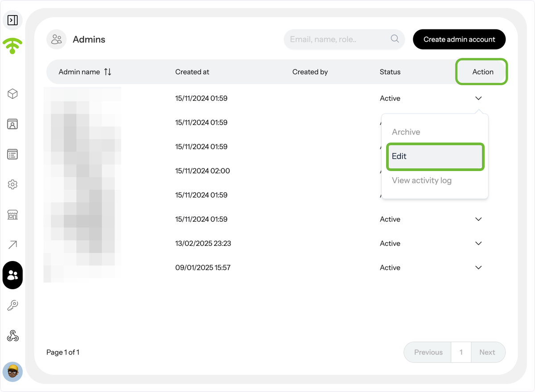
Task: Click the 13/02/2025 23:23 date cell
Action: (203, 243)
